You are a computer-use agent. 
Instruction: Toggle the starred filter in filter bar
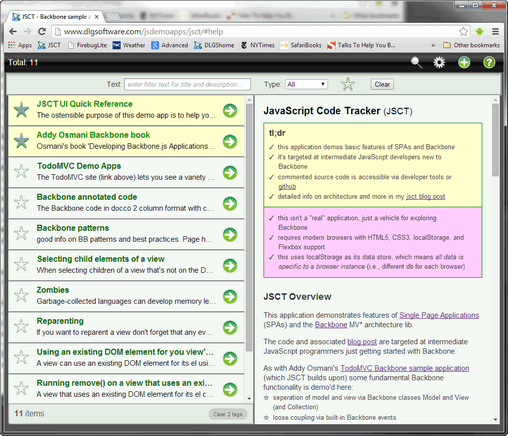(348, 84)
